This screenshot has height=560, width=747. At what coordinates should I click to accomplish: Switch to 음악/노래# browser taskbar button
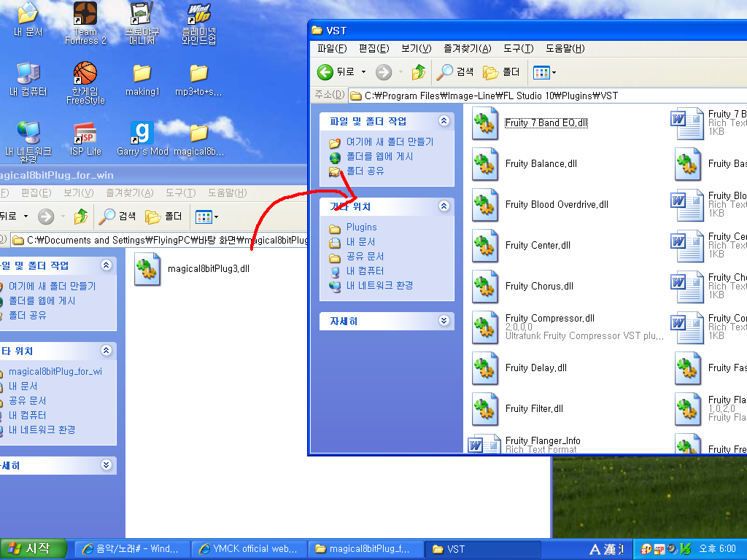(x=133, y=549)
